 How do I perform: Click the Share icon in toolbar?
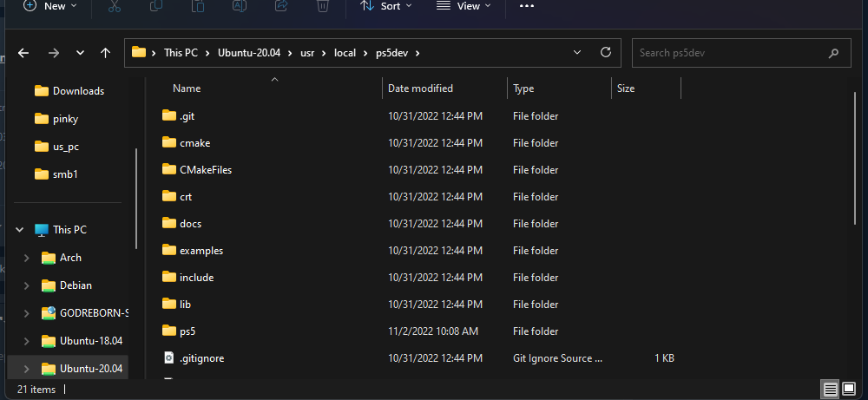point(281,5)
